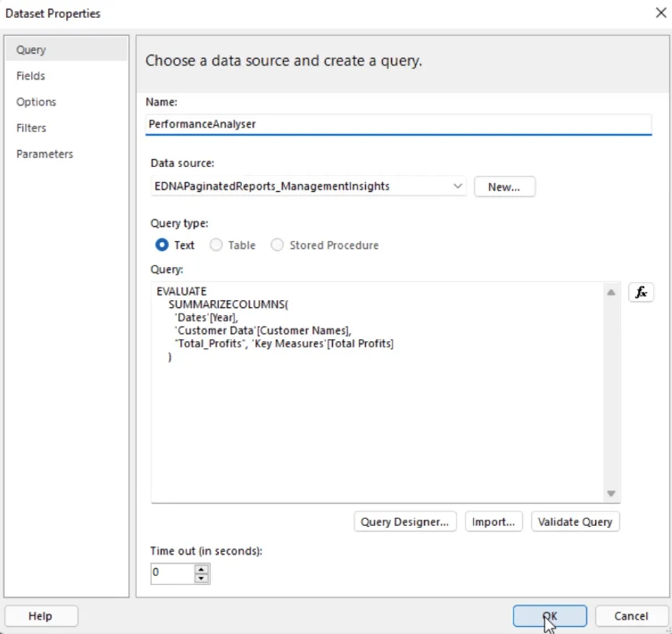This screenshot has height=634, width=672.
Task: Click the 'Customer Data'[Customer Names] query line
Action: coord(263,330)
